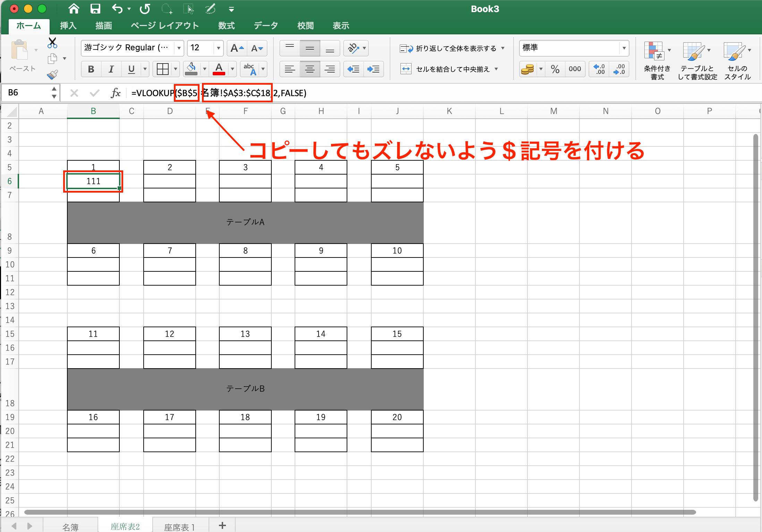762x532 pixels.
Task: Click the Home icon in title bar
Action: (x=74, y=9)
